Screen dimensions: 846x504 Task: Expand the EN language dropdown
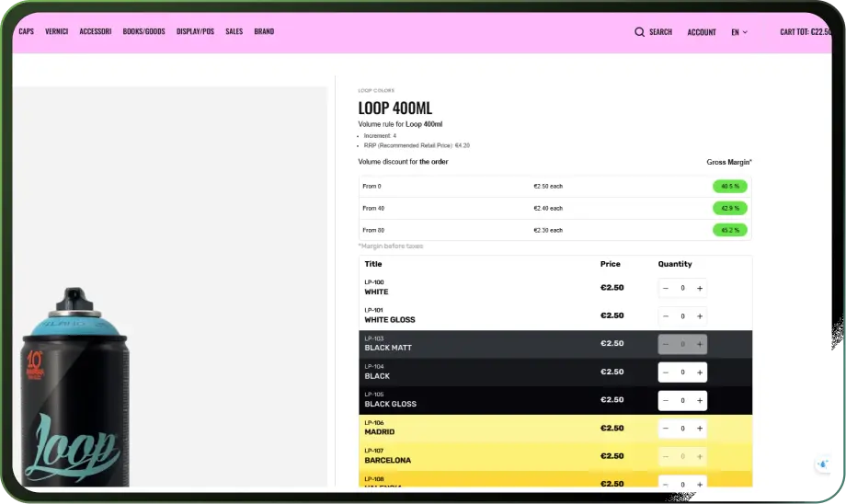[739, 32]
